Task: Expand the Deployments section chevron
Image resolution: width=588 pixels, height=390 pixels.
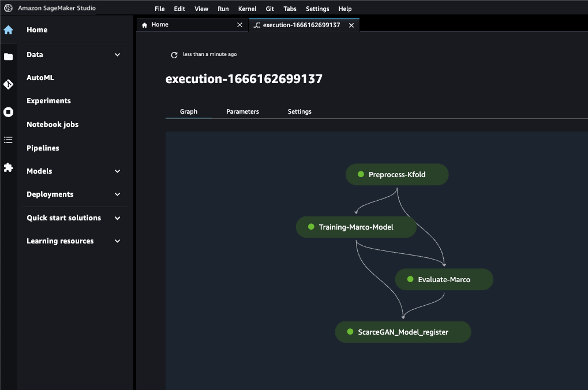Action: 118,194
